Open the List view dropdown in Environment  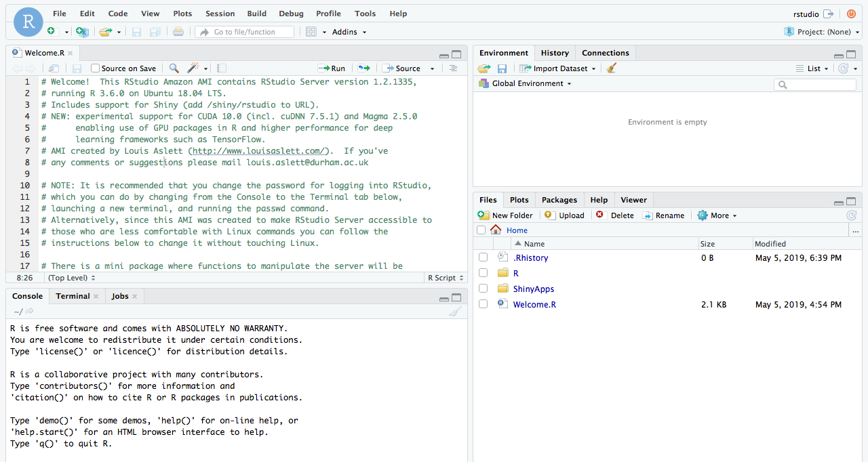tap(812, 68)
